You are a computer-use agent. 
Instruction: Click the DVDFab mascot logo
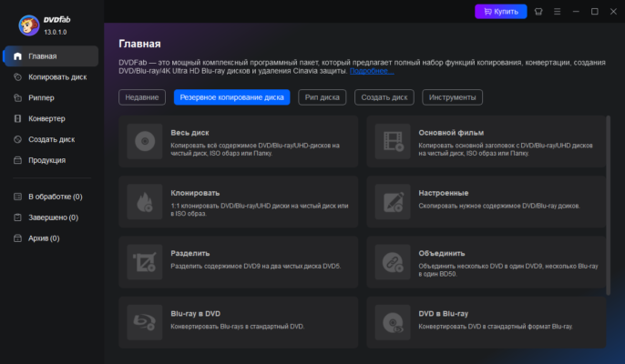pos(29,25)
